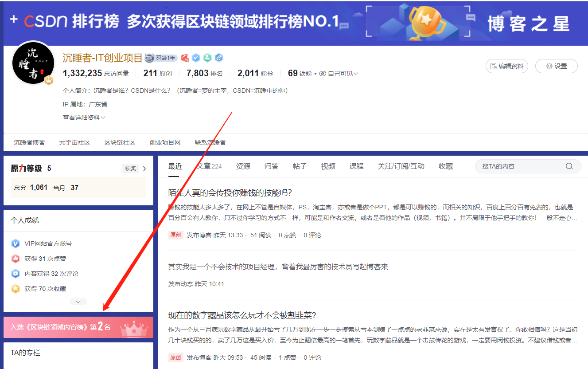
Task: Select the 最近 tab
Action: (x=175, y=166)
